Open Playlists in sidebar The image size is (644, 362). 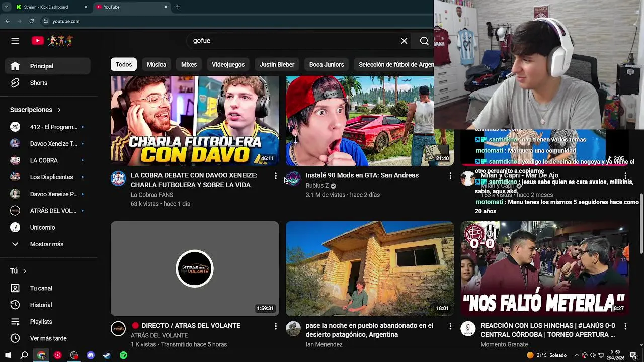pos(48,322)
